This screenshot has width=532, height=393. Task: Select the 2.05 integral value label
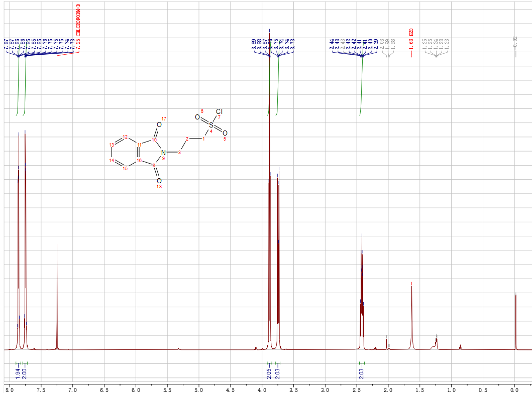coord(269,372)
